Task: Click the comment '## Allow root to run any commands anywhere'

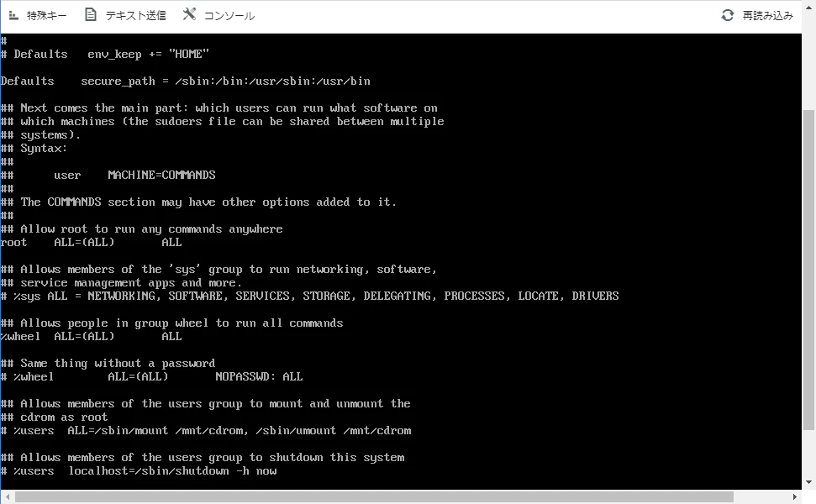Action: (x=141, y=228)
